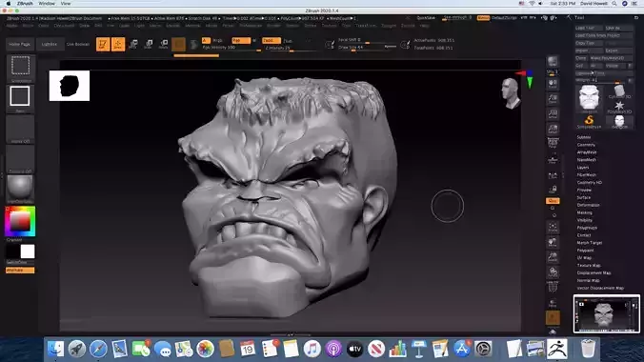This screenshot has width=644, height=362.
Task: Open the LightBox button
Action: click(x=50, y=44)
